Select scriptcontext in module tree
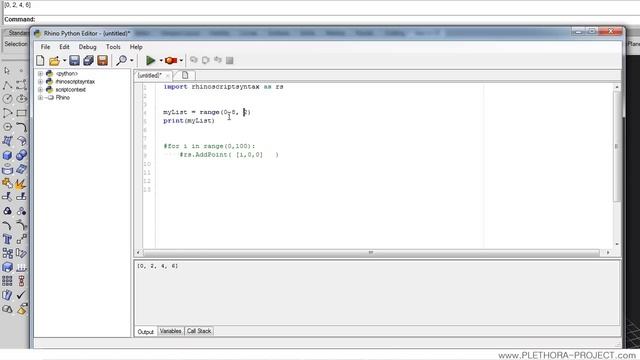The height and width of the screenshot is (360, 640). click(71, 89)
